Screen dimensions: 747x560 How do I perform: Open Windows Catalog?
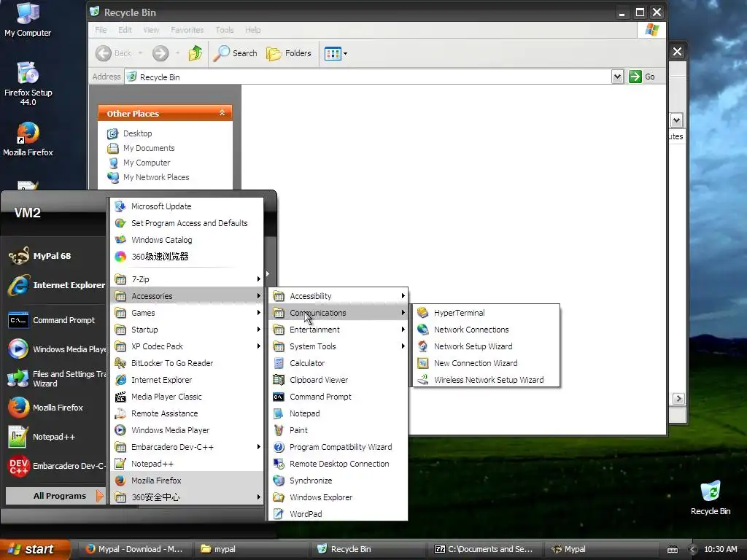187,239
